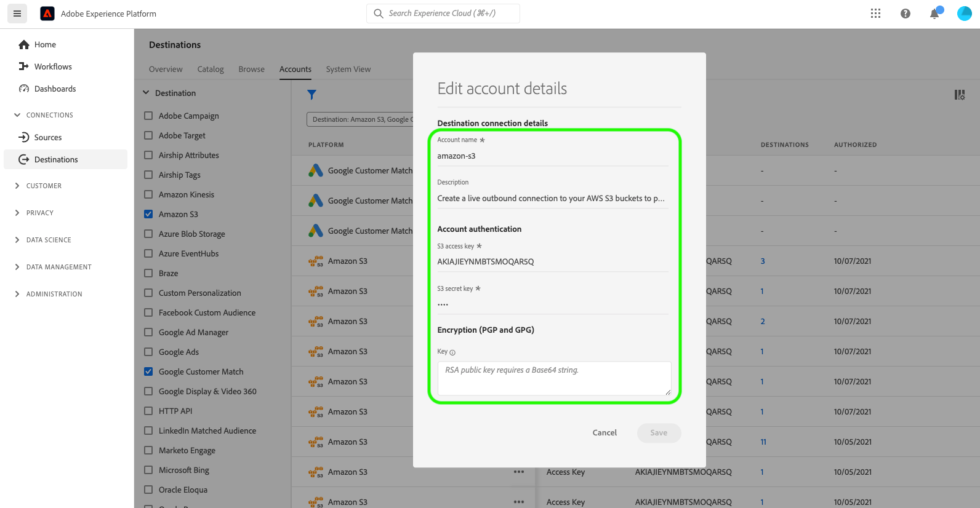Open more options for the last Amazon S3 row
The height and width of the screenshot is (508, 980).
tap(519, 502)
